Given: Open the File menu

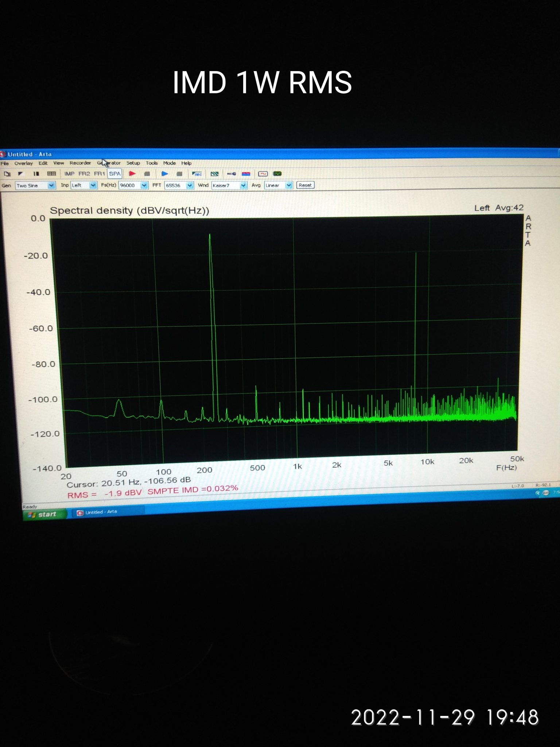Looking at the screenshot, I should [4, 163].
